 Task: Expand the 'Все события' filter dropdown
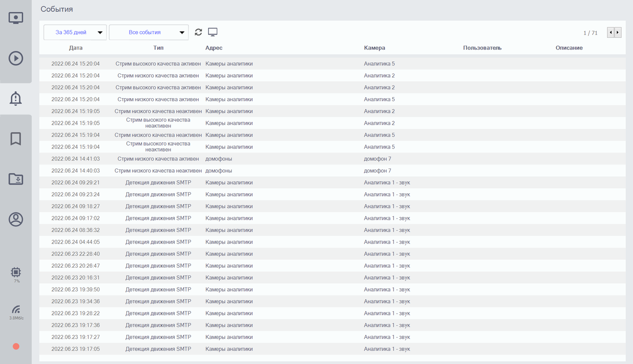pos(149,32)
